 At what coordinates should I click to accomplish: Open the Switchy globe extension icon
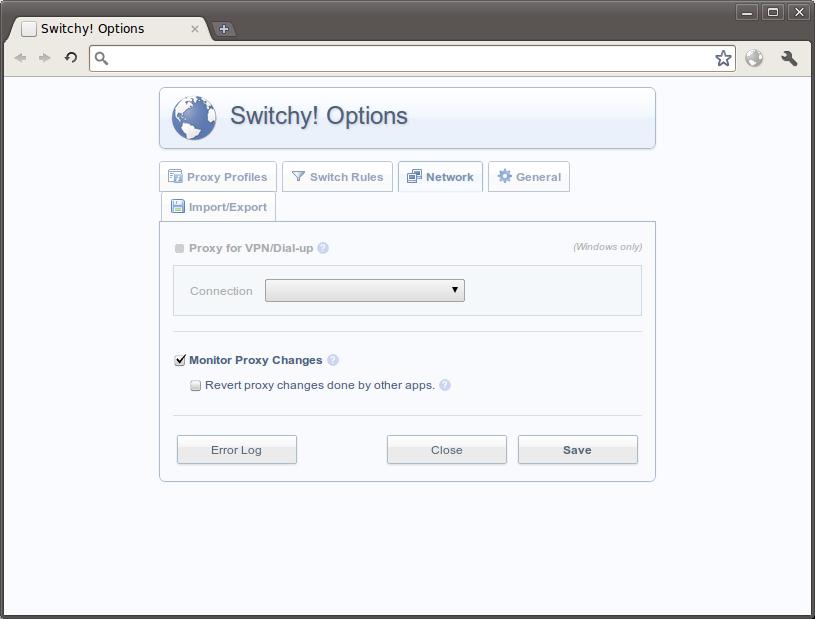tap(754, 58)
